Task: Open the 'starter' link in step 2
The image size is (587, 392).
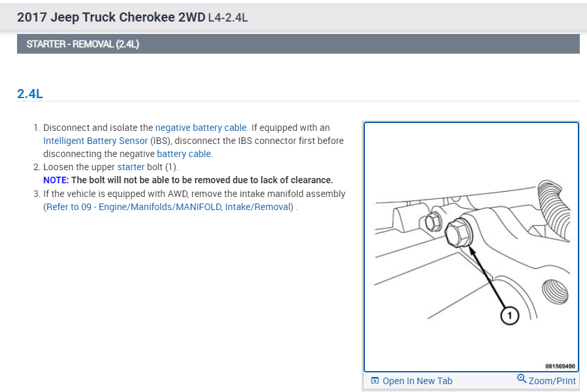Action: pyautogui.click(x=130, y=167)
